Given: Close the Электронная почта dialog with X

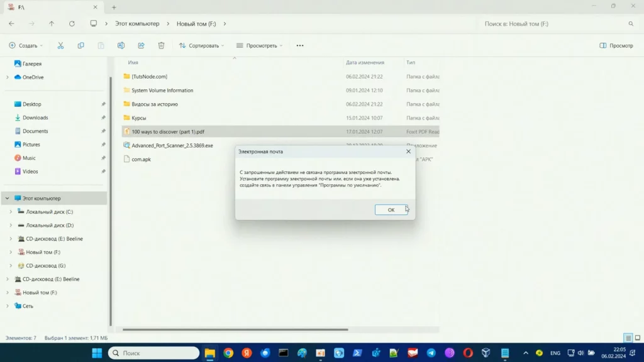Looking at the screenshot, I should (408, 151).
